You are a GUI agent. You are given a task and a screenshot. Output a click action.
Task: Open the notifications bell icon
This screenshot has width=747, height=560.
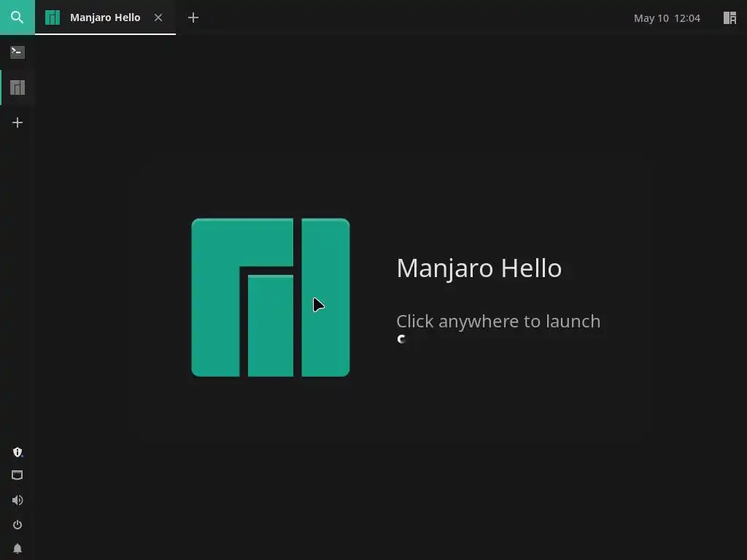tap(18, 548)
